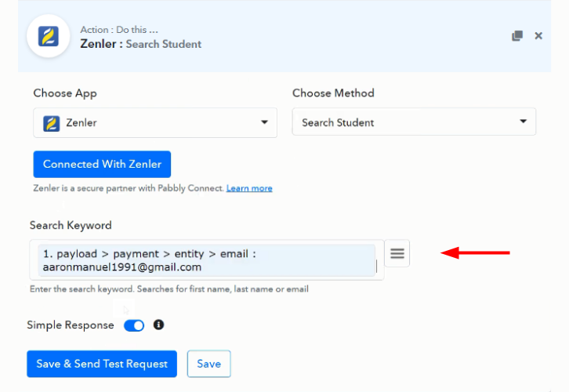
Task: Open the Learn more link
Action: coord(249,188)
